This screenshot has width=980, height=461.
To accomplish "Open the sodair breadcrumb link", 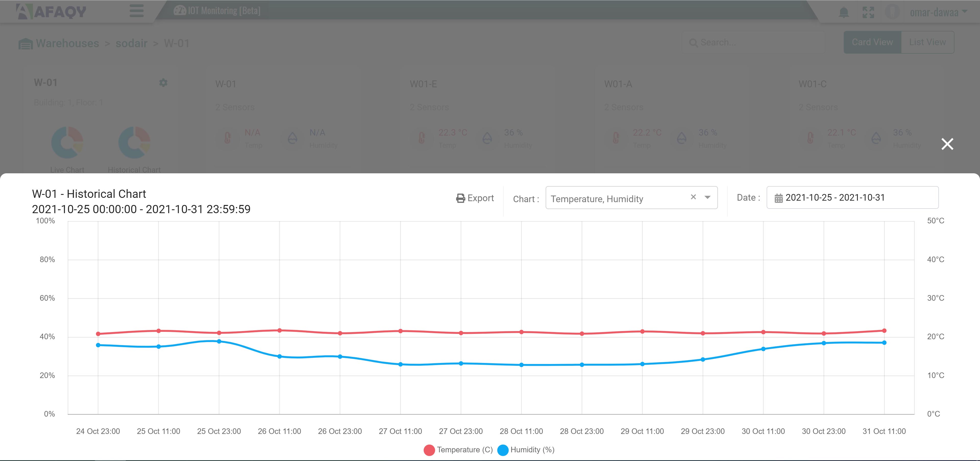I will click(131, 43).
